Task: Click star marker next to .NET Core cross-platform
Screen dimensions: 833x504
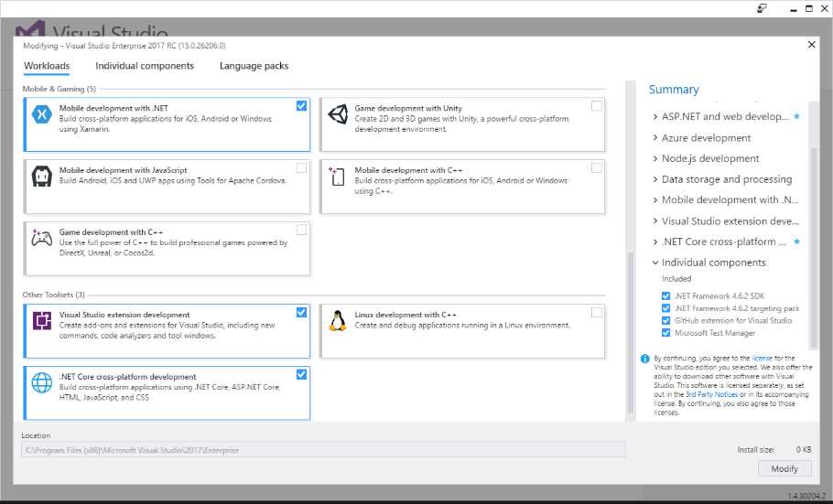Action: [x=796, y=241]
